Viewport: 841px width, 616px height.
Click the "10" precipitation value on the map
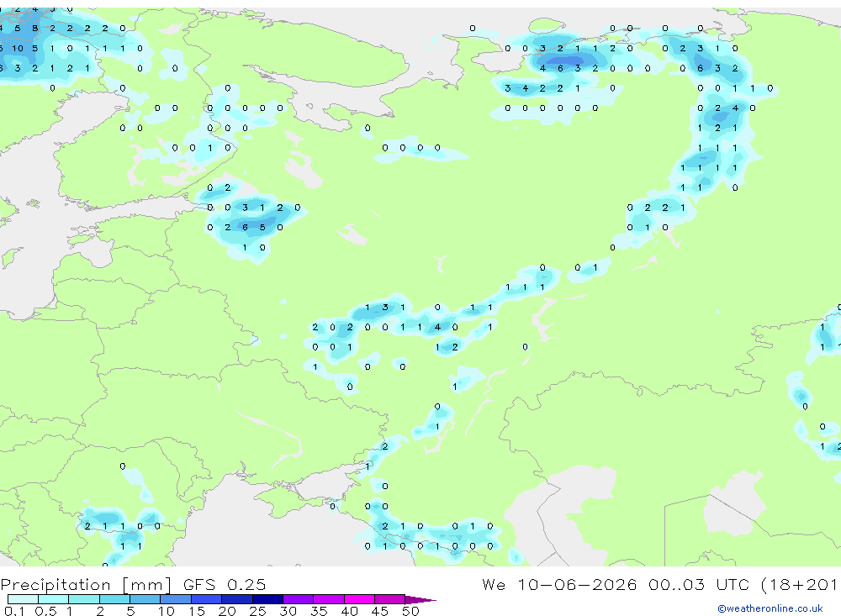18,48
